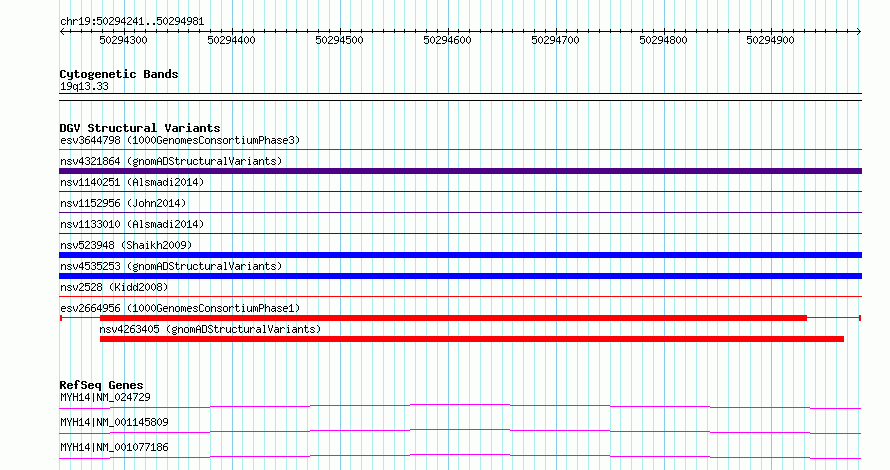Open the RefSeq Genes track title
The image size is (890, 470).
(101, 385)
